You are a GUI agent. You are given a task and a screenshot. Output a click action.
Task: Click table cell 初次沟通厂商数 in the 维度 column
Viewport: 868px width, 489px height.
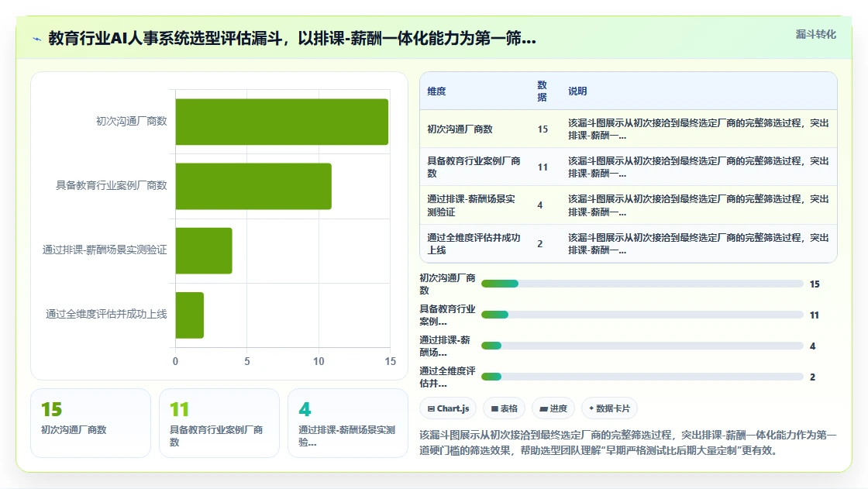click(460, 129)
